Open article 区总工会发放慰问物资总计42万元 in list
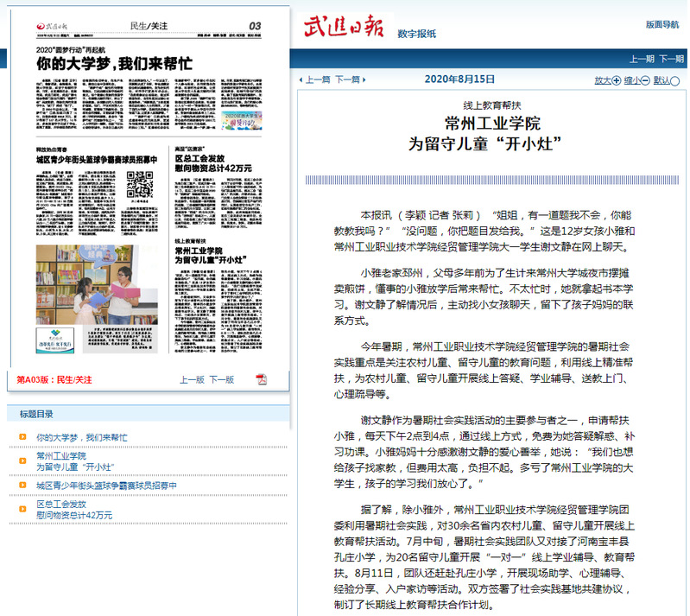690x616 pixels. pos(74,510)
